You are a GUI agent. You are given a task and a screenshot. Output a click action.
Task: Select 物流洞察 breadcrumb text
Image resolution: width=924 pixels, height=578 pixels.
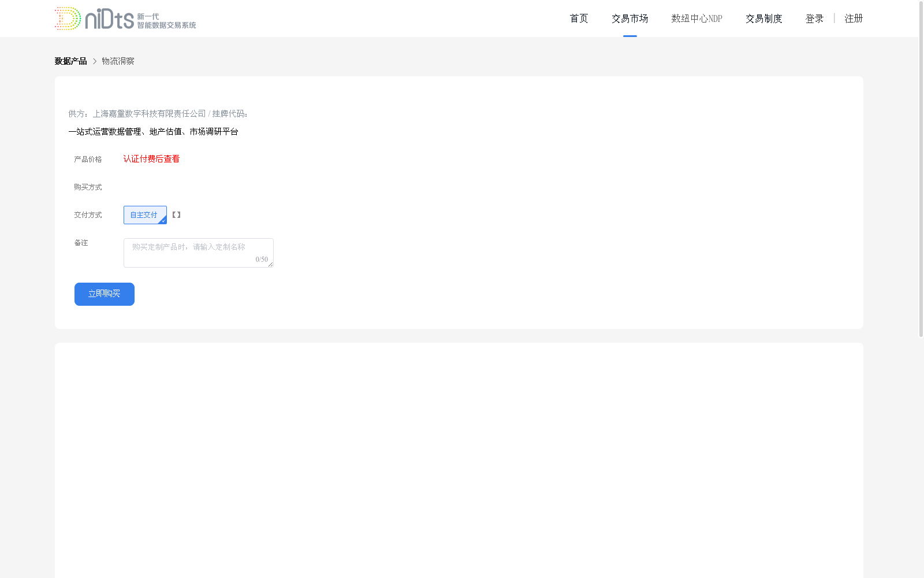coord(118,61)
